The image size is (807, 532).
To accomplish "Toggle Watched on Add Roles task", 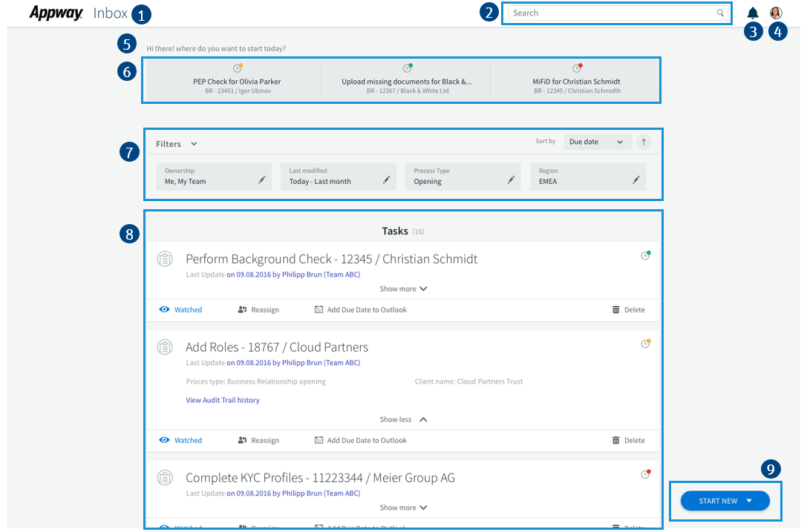I will tap(181, 440).
